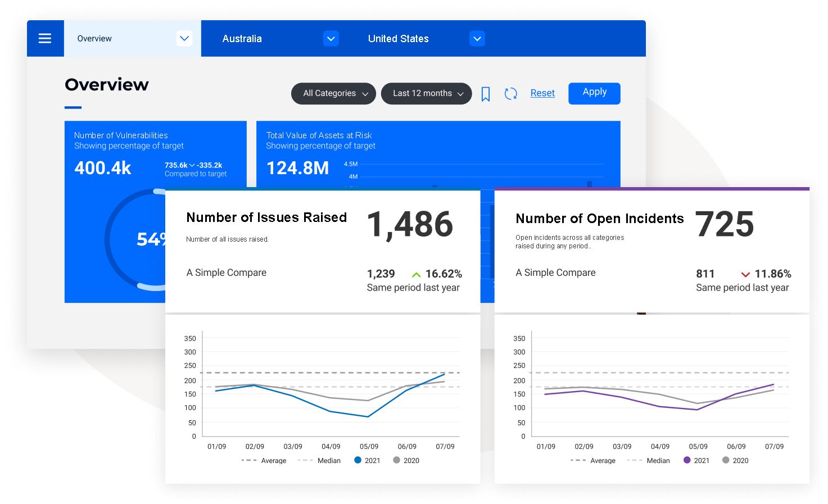Click the 2020 gray legend dot on Issues chart

coord(396,460)
